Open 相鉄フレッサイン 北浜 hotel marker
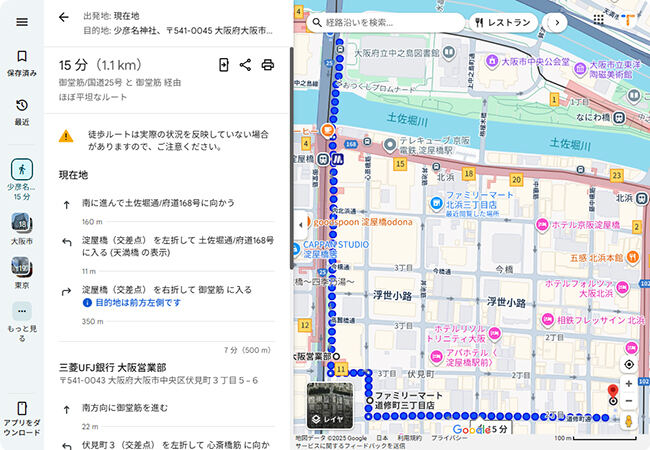The image size is (650, 450). (x=548, y=319)
